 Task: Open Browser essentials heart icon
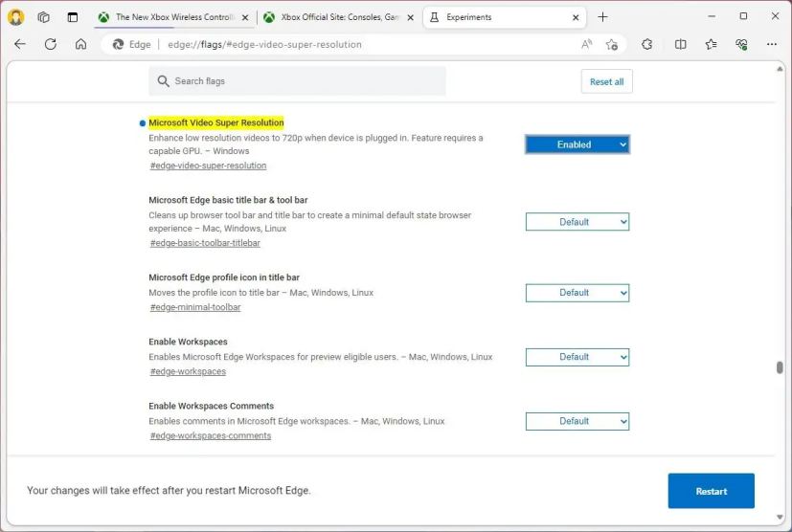click(x=741, y=44)
